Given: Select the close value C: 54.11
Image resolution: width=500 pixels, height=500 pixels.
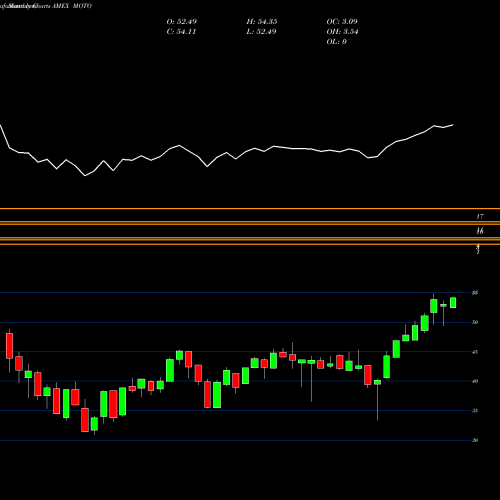Looking at the screenshot, I should [x=181, y=31].
